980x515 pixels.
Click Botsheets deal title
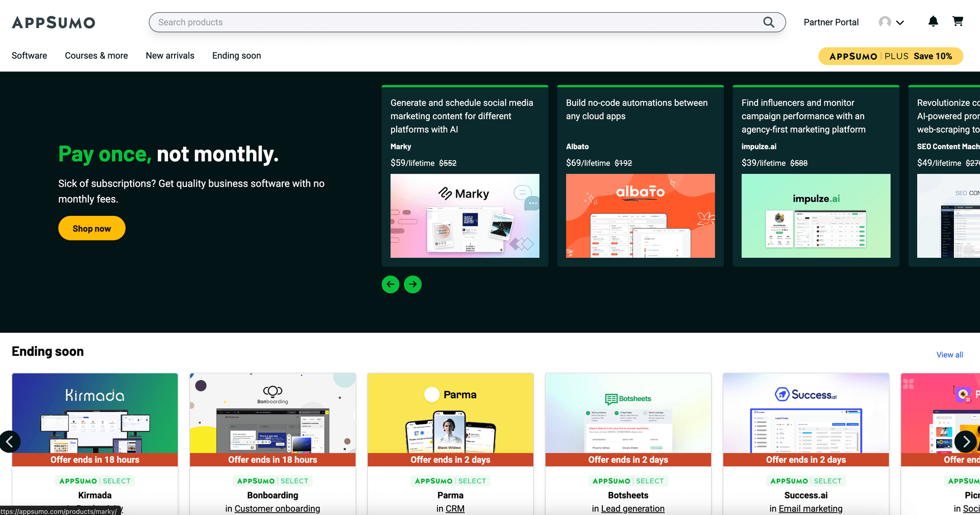(628, 495)
